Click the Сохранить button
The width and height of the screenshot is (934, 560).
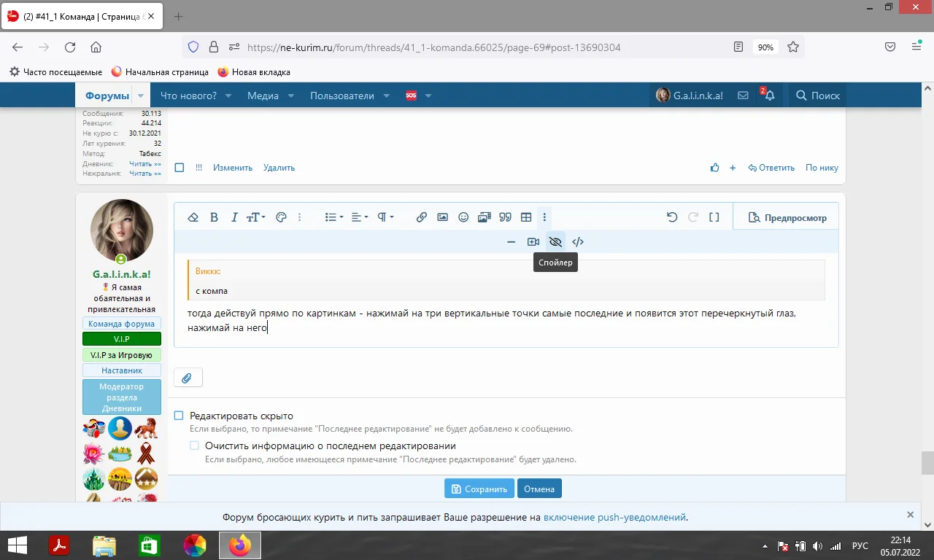pyautogui.click(x=479, y=489)
